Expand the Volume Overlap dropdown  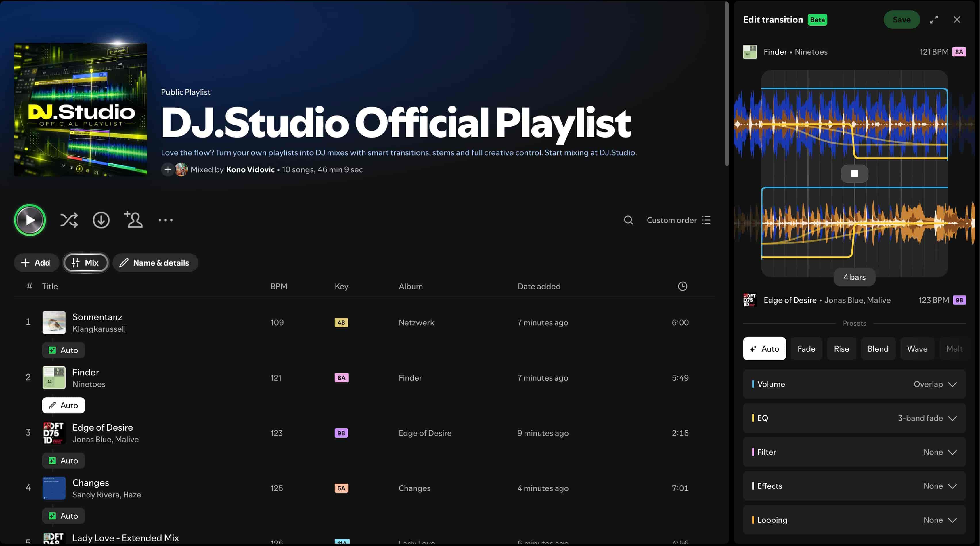tap(854, 384)
